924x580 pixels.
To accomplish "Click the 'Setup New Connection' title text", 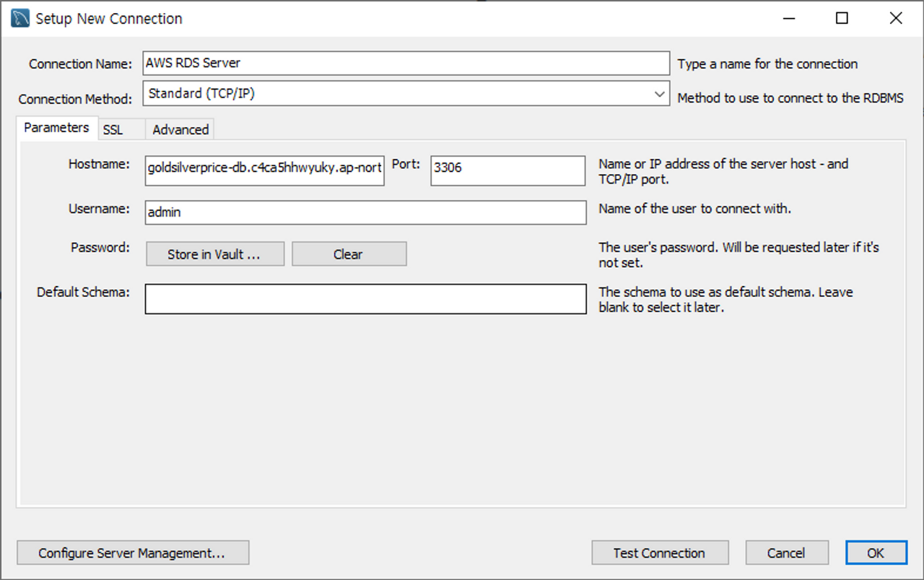I will point(109,19).
